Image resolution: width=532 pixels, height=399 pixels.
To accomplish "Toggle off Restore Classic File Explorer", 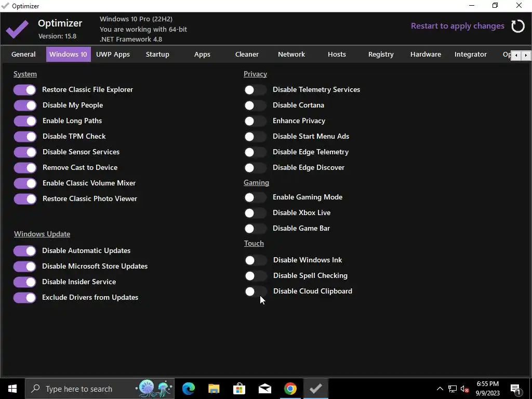I will (x=25, y=90).
